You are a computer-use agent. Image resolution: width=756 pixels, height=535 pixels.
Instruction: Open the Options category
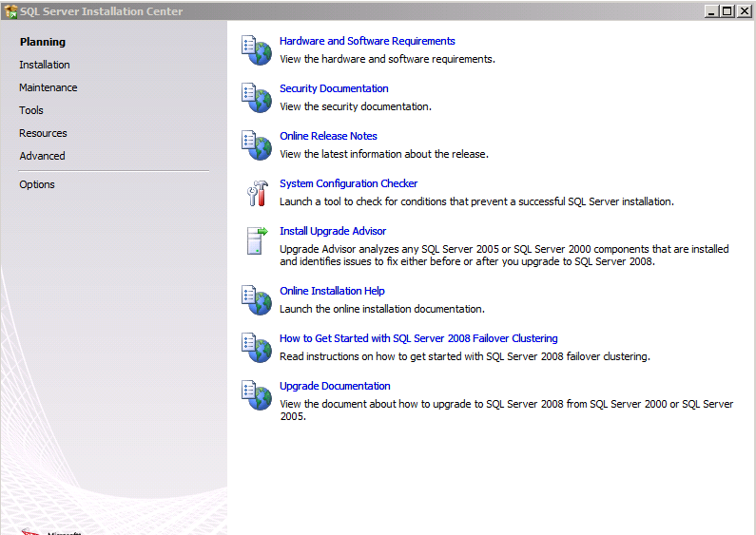pos(37,184)
